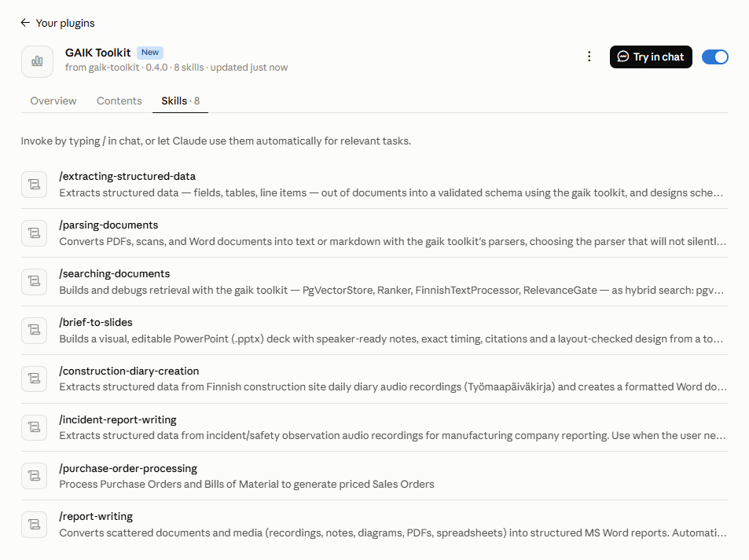The image size is (749, 560).
Task: Click the New badge next to GAIK Toolkit
Action: (x=150, y=53)
